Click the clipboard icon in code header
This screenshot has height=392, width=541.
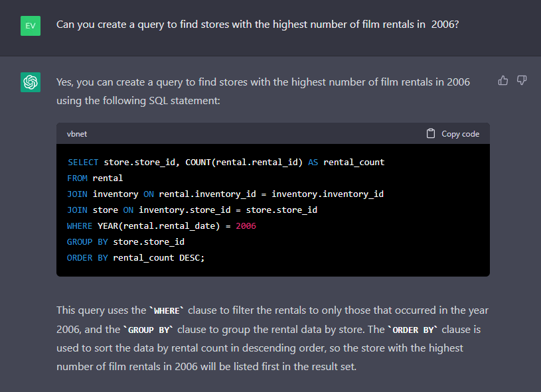coord(431,133)
